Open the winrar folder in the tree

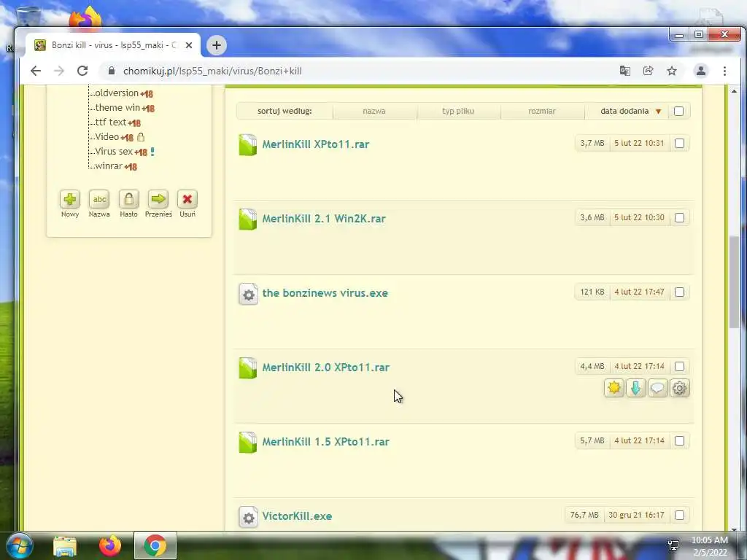point(109,166)
